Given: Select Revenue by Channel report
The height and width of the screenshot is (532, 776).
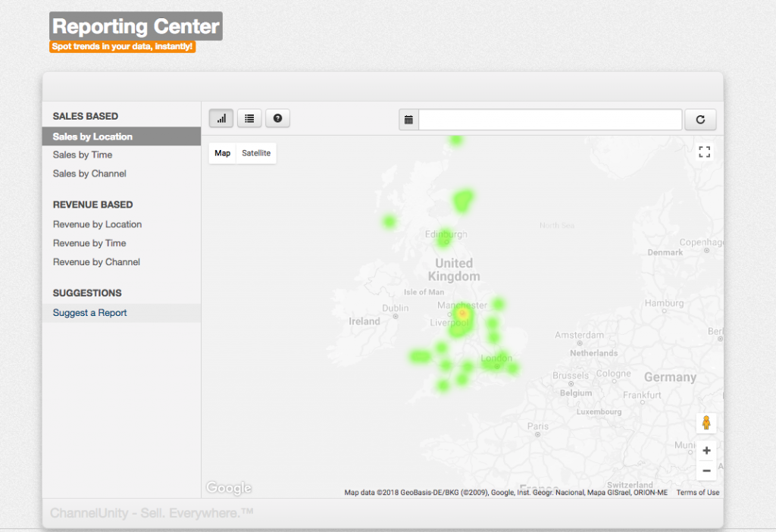Looking at the screenshot, I should [96, 262].
